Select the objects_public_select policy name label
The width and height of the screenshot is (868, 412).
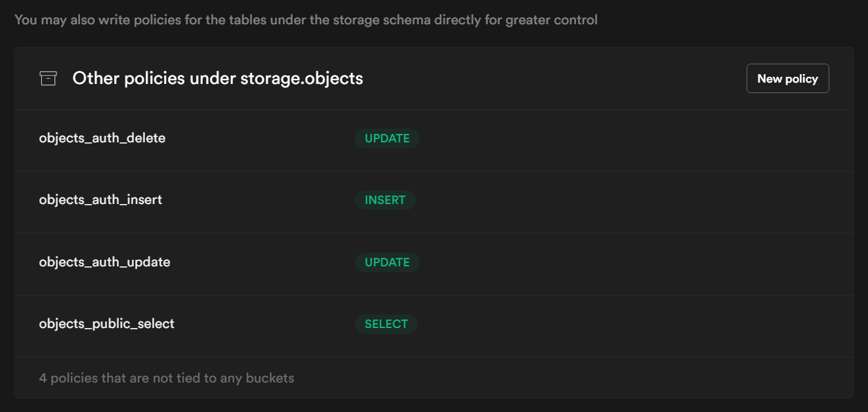pos(106,323)
